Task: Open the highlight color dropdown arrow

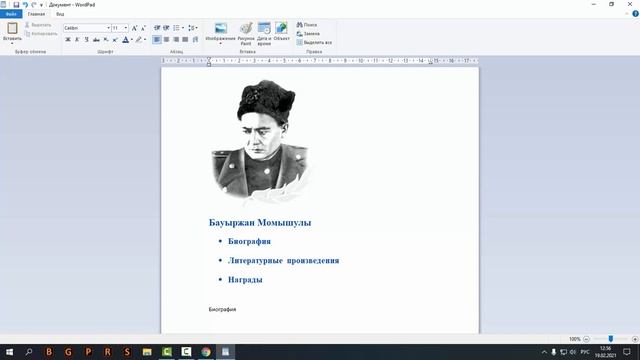Action: pyautogui.click(x=145, y=40)
